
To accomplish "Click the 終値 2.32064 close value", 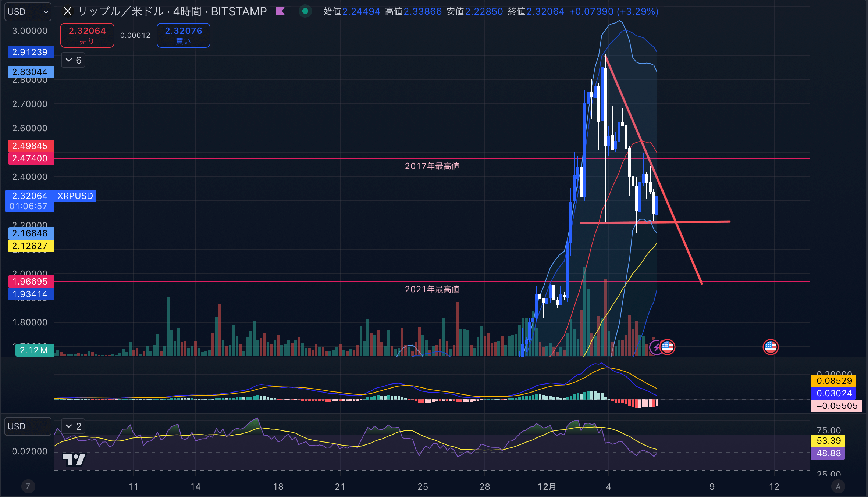I will tap(536, 11).
